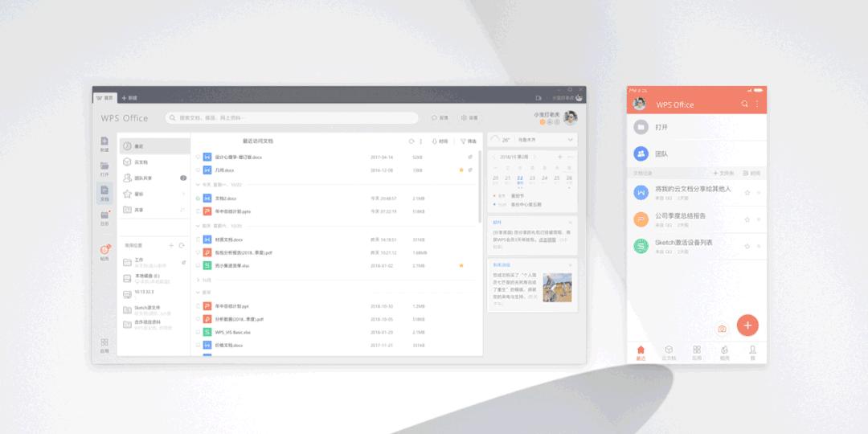This screenshot has width=868, height=434.
Task: Click the 反馈 feedback button in desktop header
Action: (440, 118)
